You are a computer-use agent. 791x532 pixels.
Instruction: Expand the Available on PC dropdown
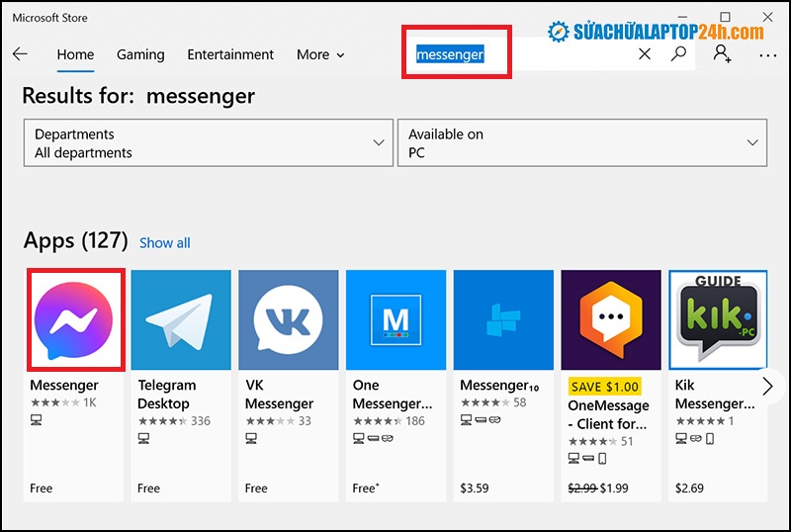point(581,143)
